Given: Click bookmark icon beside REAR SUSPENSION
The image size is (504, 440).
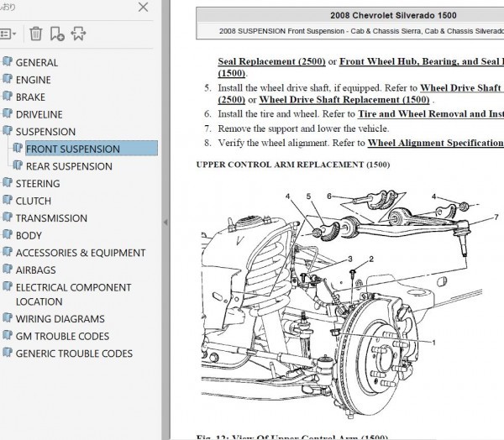Looking at the screenshot, I should 18,165.
